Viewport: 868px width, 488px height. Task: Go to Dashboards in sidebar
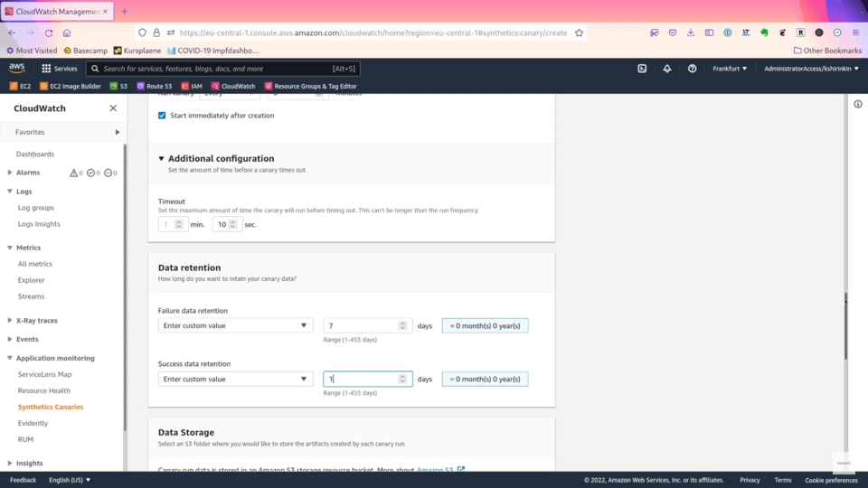(x=35, y=154)
